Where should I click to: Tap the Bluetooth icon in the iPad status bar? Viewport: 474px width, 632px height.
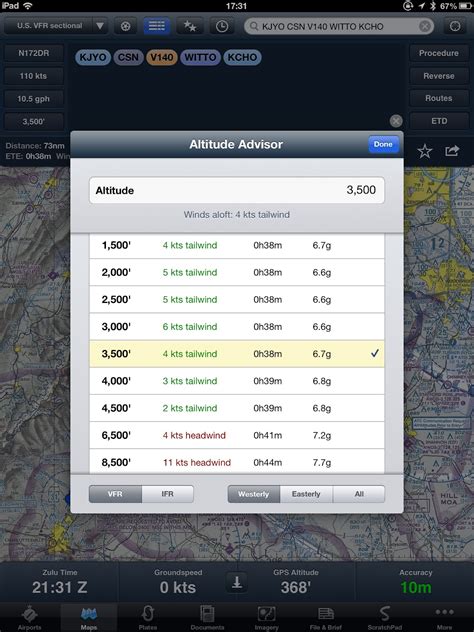point(433,6)
